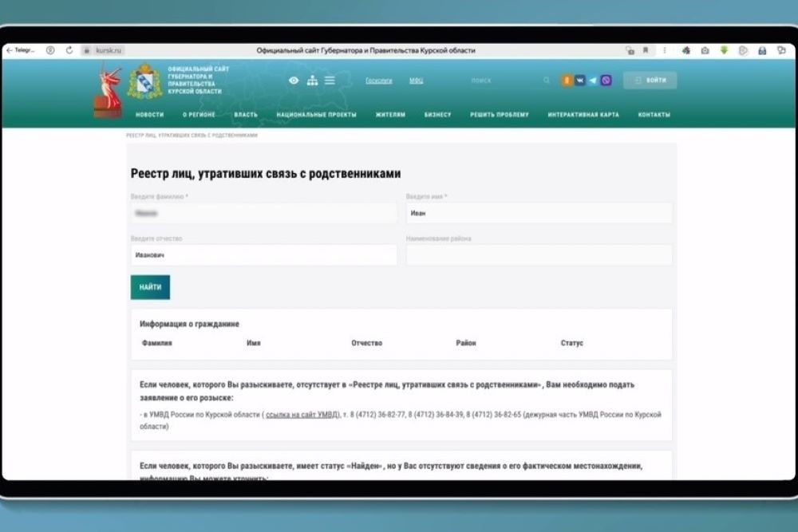Open the sitemap icon in header
The image size is (798, 532).
click(x=312, y=81)
